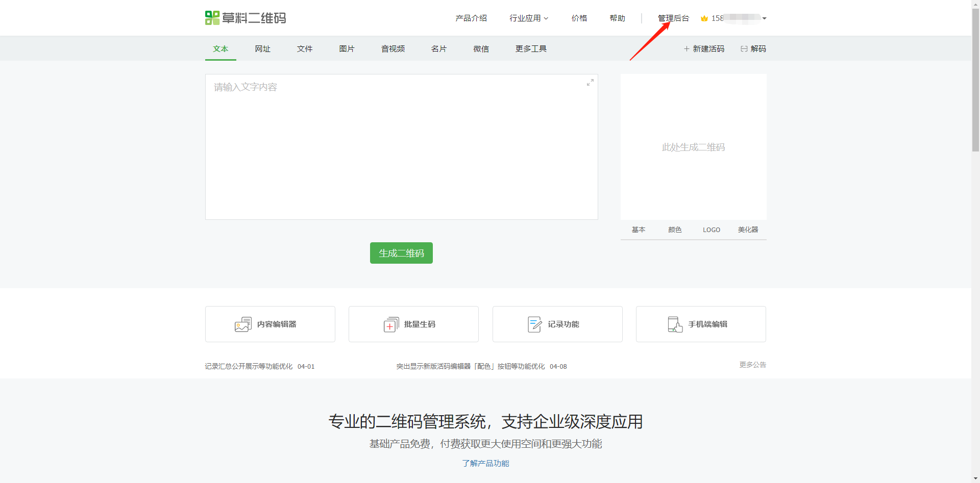
Task: Open the account dropdown arrow
Action: (764, 18)
